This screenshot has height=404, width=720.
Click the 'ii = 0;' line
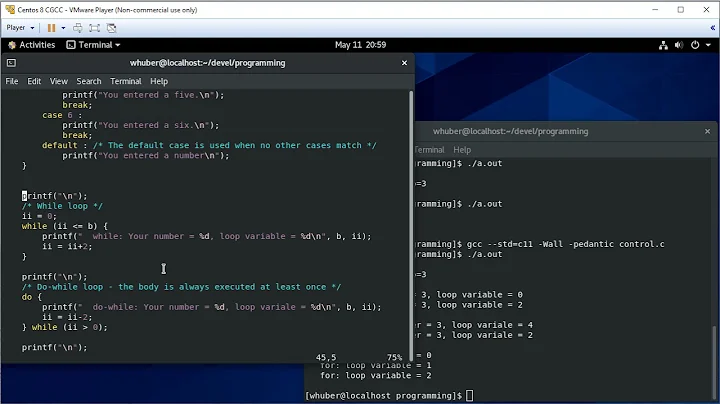pyautogui.click(x=39, y=216)
